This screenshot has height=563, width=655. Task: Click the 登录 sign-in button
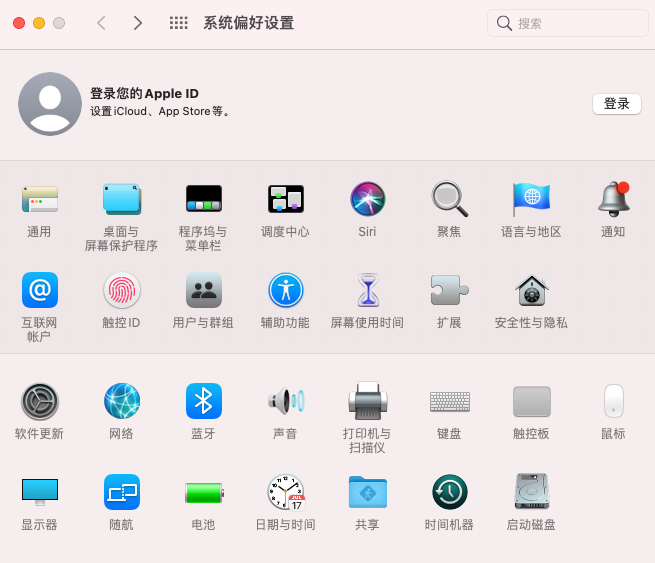[x=617, y=104]
